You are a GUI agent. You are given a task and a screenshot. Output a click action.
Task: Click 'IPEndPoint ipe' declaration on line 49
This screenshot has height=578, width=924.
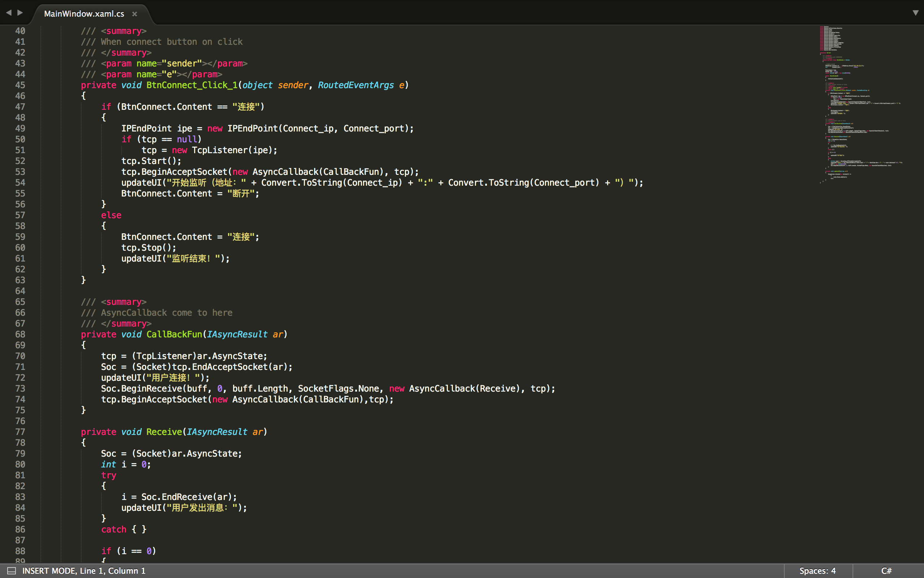coord(157,129)
